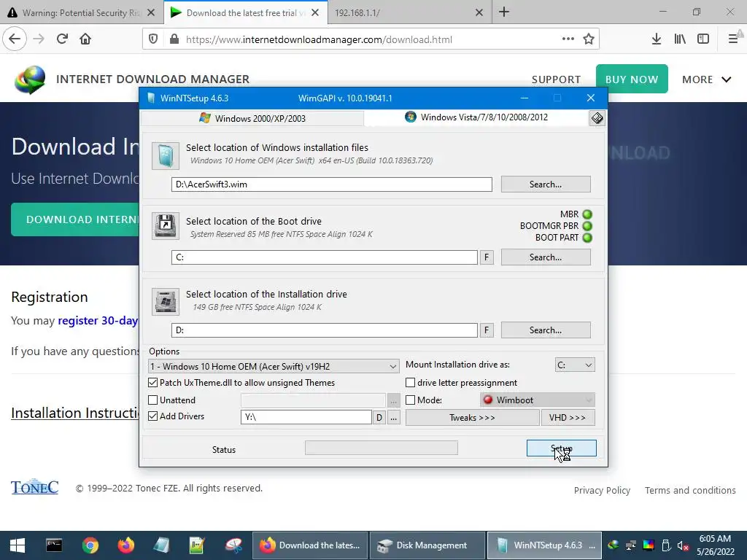Expand the MORE menu on IDM site
747x560 pixels.
tap(706, 79)
